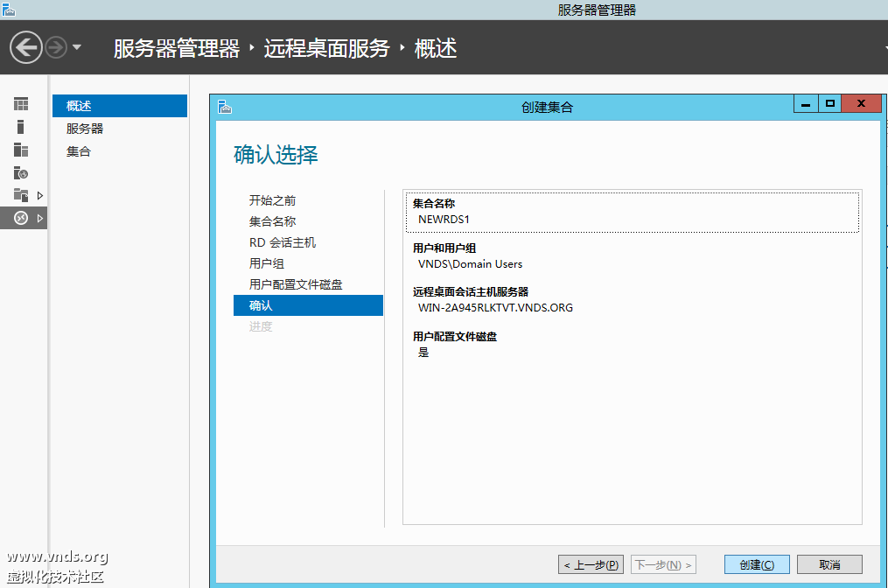This screenshot has height=588, width=888.
Task: Select 概述 in the left navigation
Action: tap(120, 106)
